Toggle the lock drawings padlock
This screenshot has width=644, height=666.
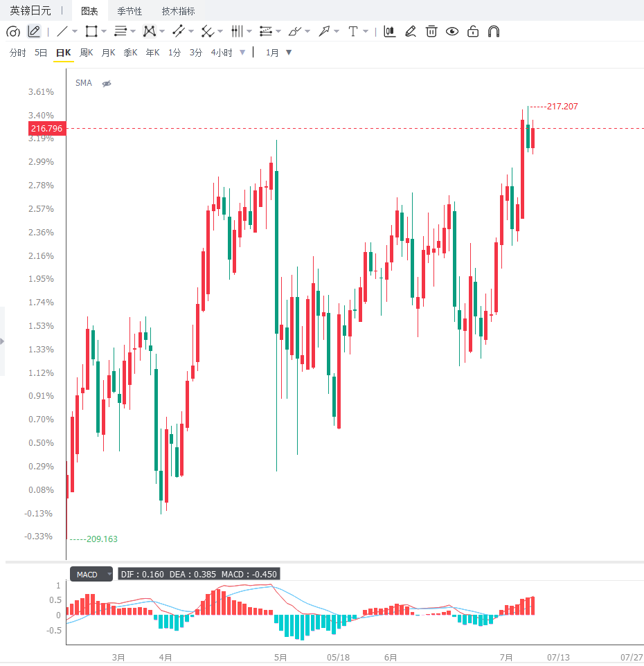[x=473, y=31]
